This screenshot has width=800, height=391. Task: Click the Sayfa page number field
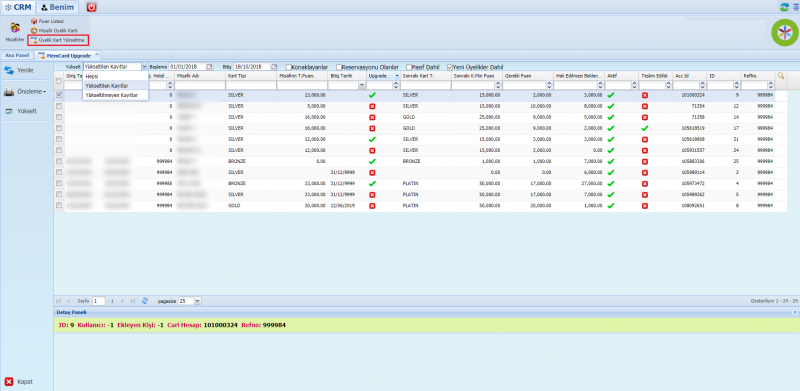[99, 301]
